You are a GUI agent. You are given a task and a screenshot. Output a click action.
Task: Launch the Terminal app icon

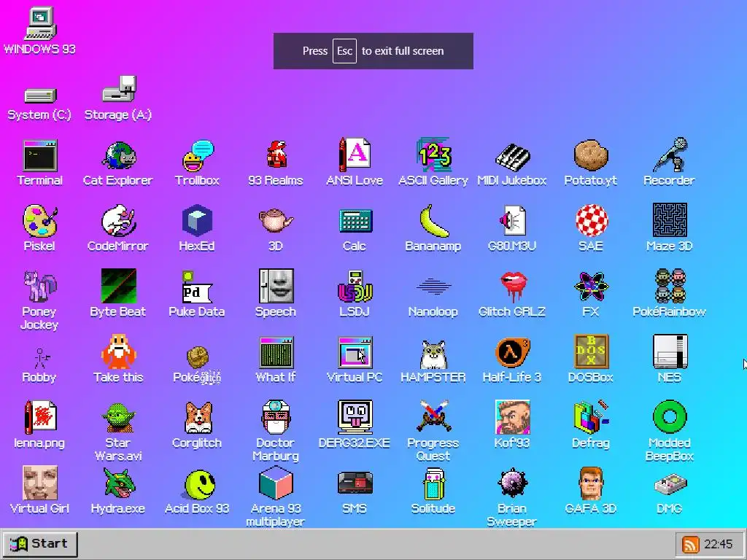pos(40,155)
